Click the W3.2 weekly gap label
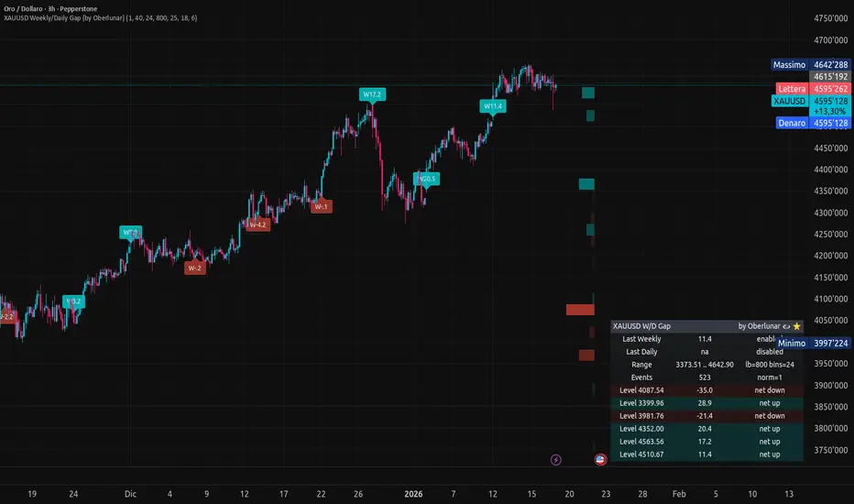The width and height of the screenshot is (854, 504). [x=73, y=301]
